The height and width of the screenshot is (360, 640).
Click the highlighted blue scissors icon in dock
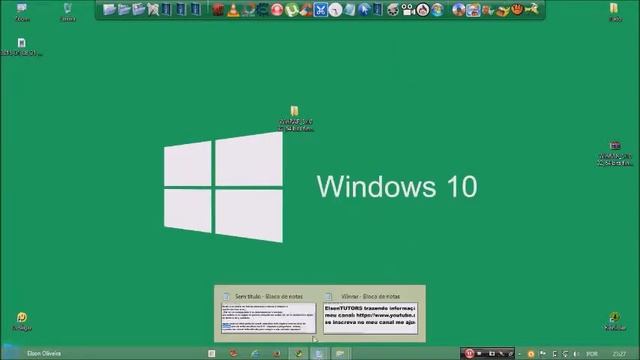tap(321, 10)
